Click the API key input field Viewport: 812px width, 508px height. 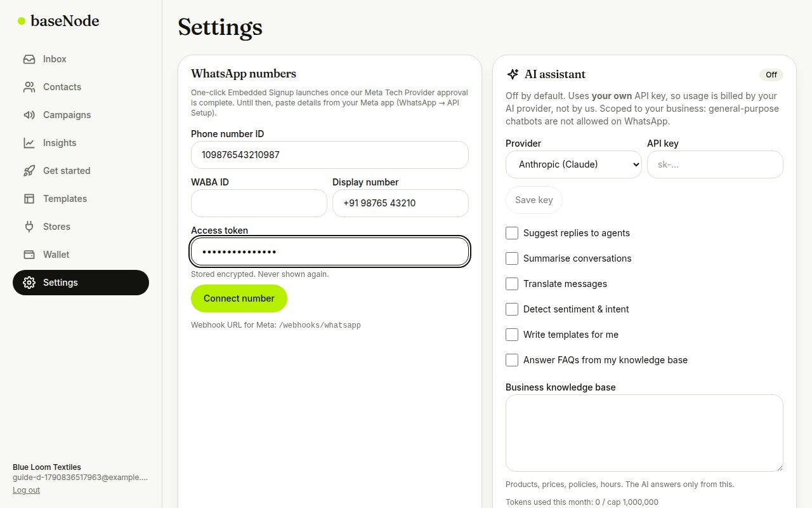[715, 164]
